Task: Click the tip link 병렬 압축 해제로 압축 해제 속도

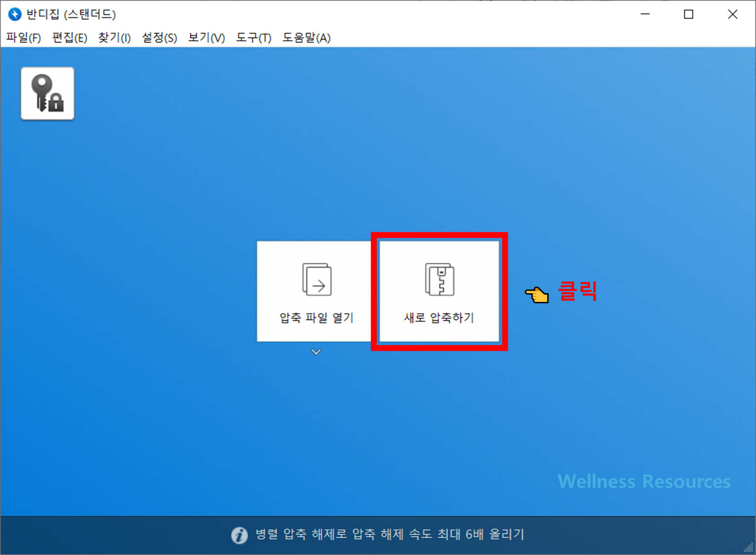Action: pyautogui.click(x=390, y=534)
